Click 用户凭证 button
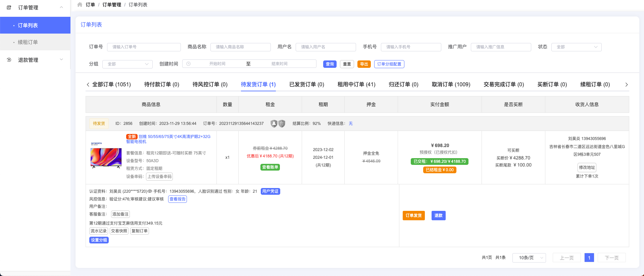 [270, 191]
